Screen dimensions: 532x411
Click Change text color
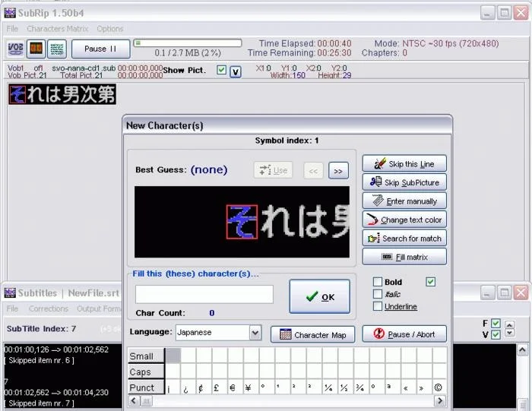pos(404,220)
